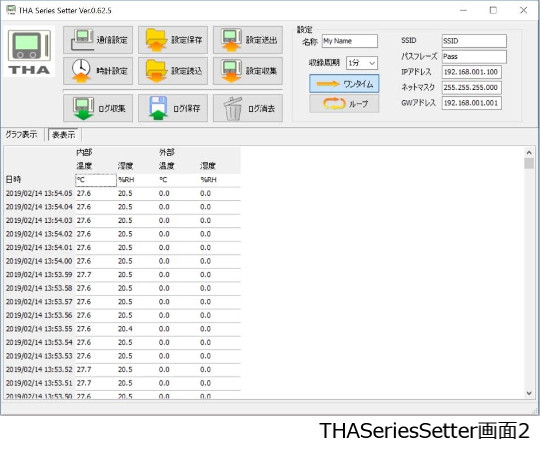Click the internal temperature ℃ unit cell
Viewport: 540px width, 450px height.
point(96,180)
